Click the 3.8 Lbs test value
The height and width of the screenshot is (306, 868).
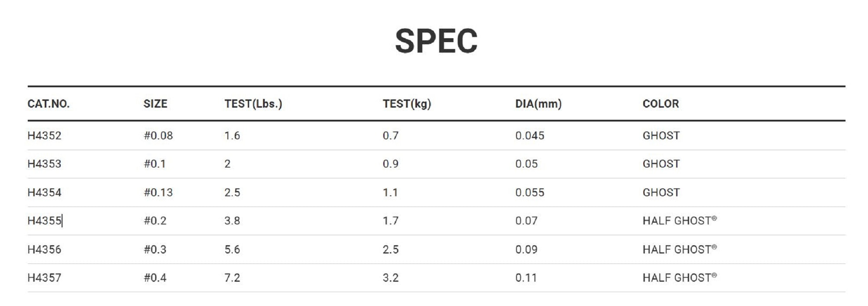tap(232, 220)
